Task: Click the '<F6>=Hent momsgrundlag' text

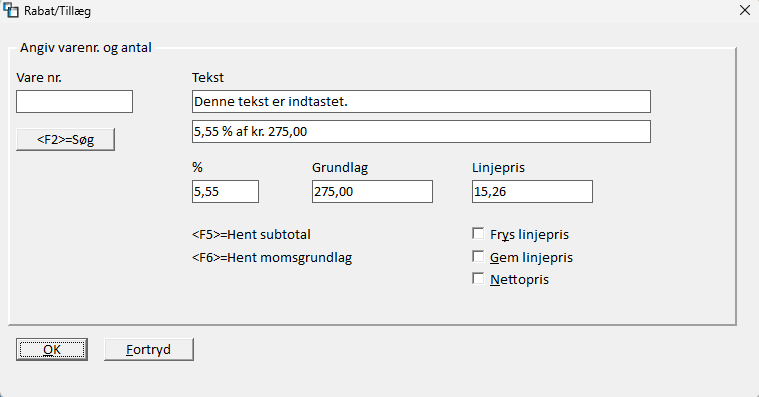Action: (x=272, y=258)
